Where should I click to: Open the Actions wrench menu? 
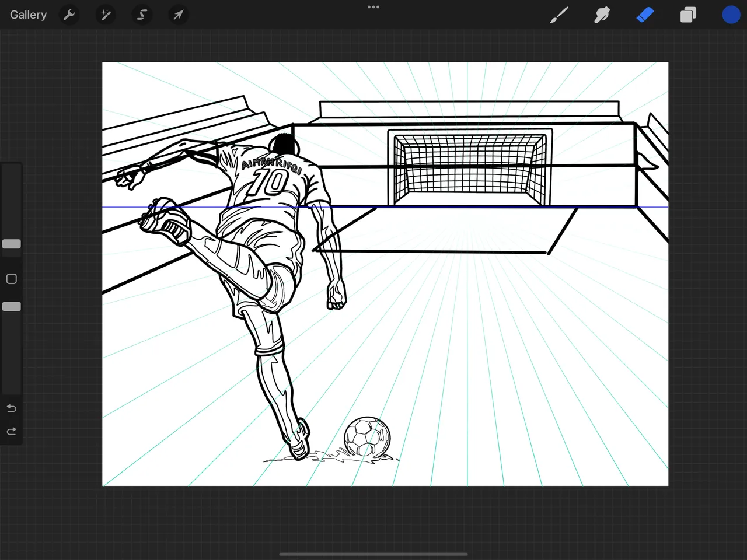pyautogui.click(x=69, y=15)
